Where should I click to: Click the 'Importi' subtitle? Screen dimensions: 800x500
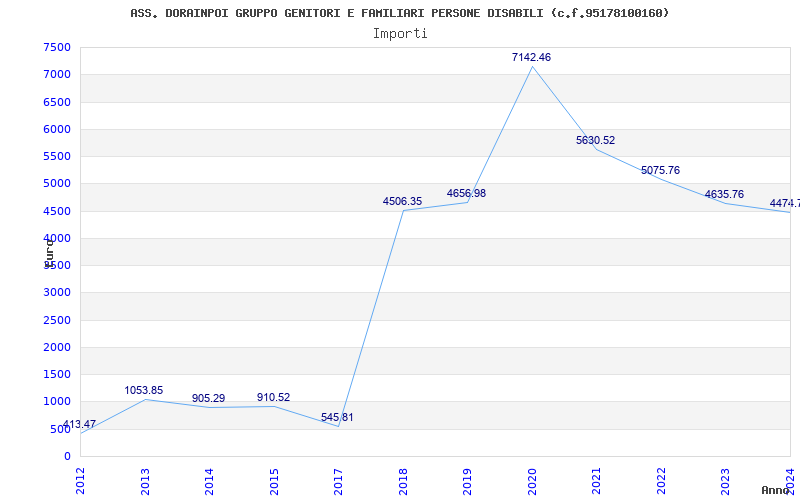click(400, 34)
